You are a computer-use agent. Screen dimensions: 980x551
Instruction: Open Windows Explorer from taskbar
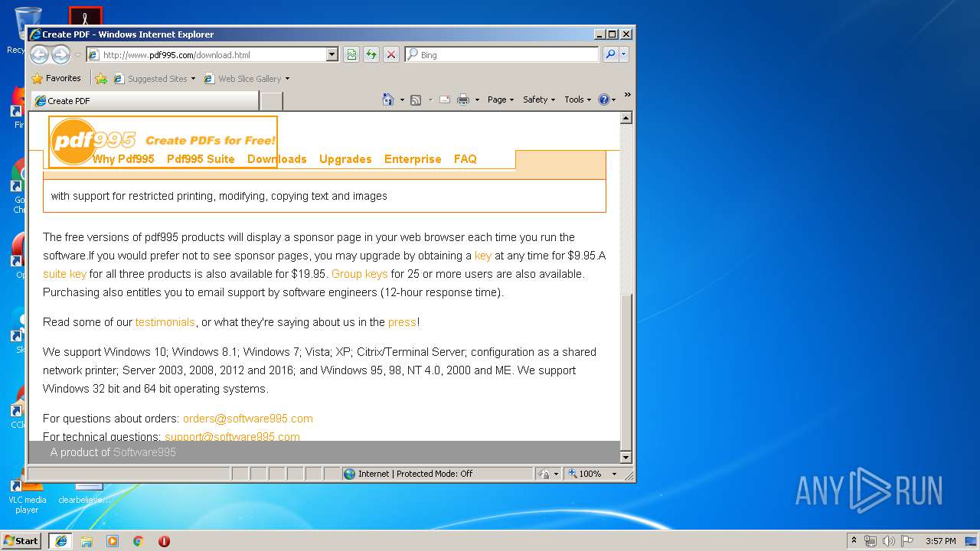click(87, 540)
